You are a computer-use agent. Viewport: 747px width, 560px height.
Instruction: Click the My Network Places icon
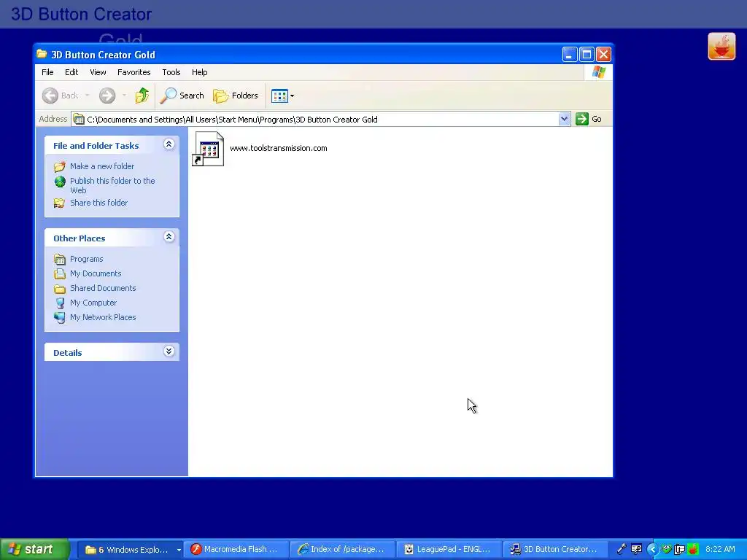(60, 318)
